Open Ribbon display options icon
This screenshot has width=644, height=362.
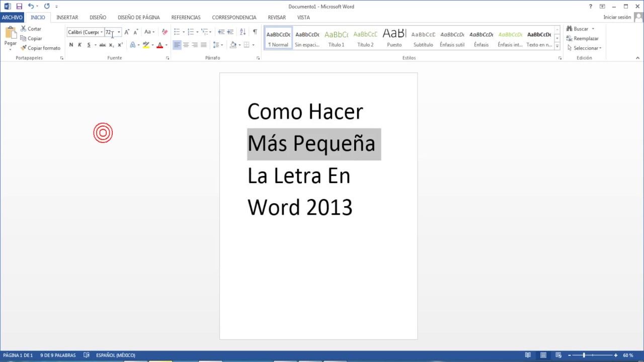602,7
